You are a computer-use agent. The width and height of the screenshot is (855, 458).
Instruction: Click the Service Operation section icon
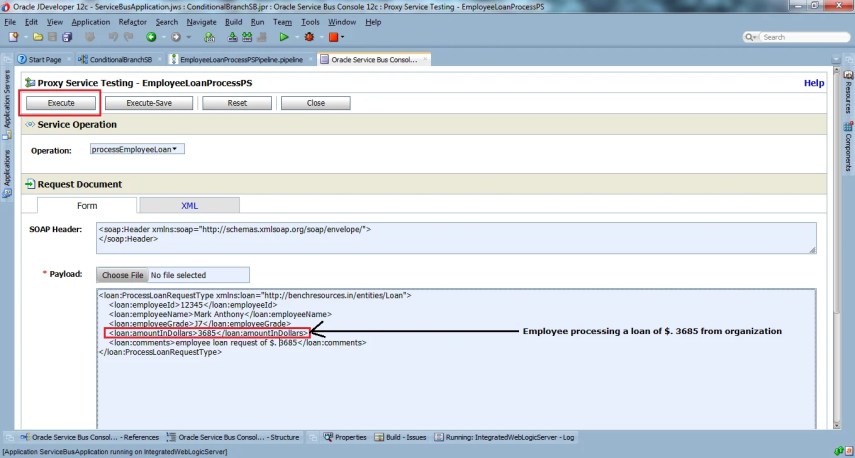(30, 124)
